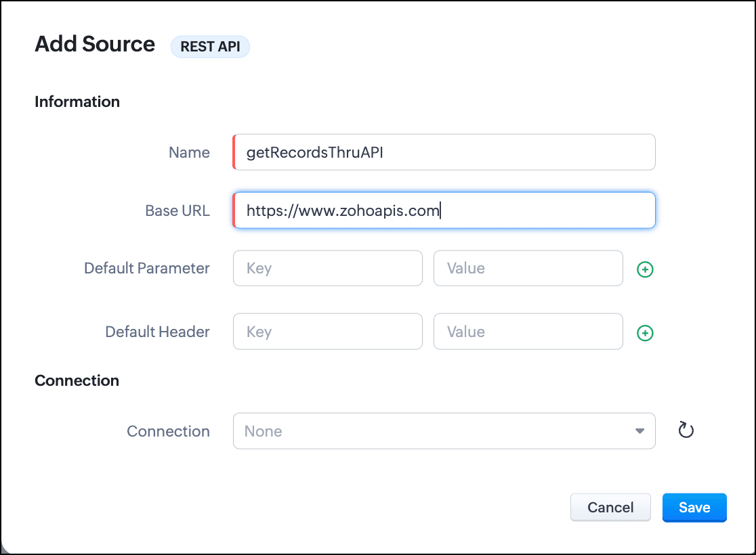
Task: Click the Name label
Action: 189,152
